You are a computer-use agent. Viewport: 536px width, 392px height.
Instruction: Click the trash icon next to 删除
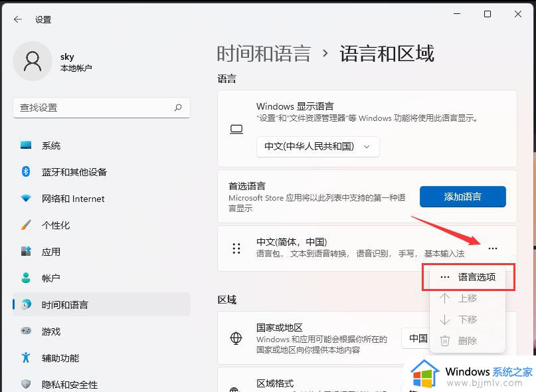click(445, 341)
